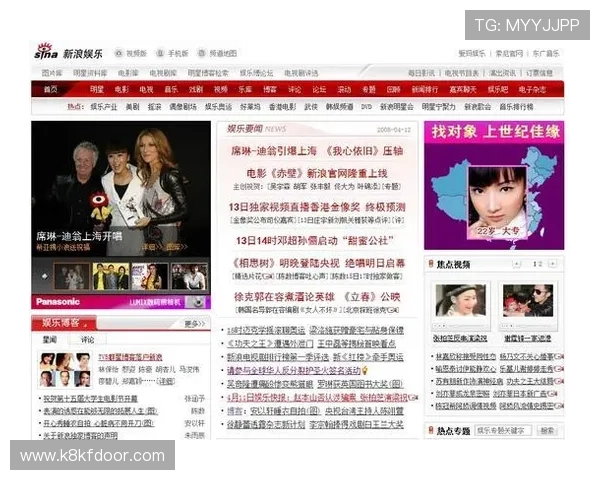This screenshot has height=480, width=600.
Task: Open 电影 in red navigation bar
Action: click(122, 90)
